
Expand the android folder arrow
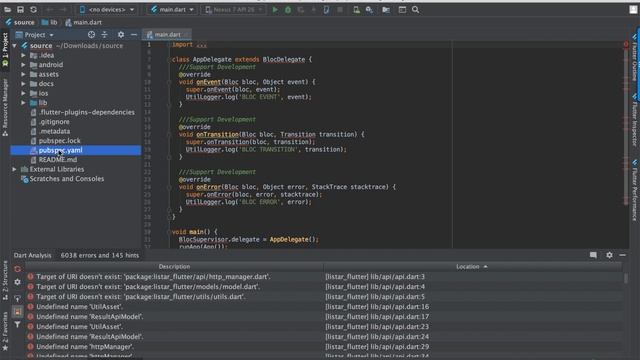click(23, 64)
